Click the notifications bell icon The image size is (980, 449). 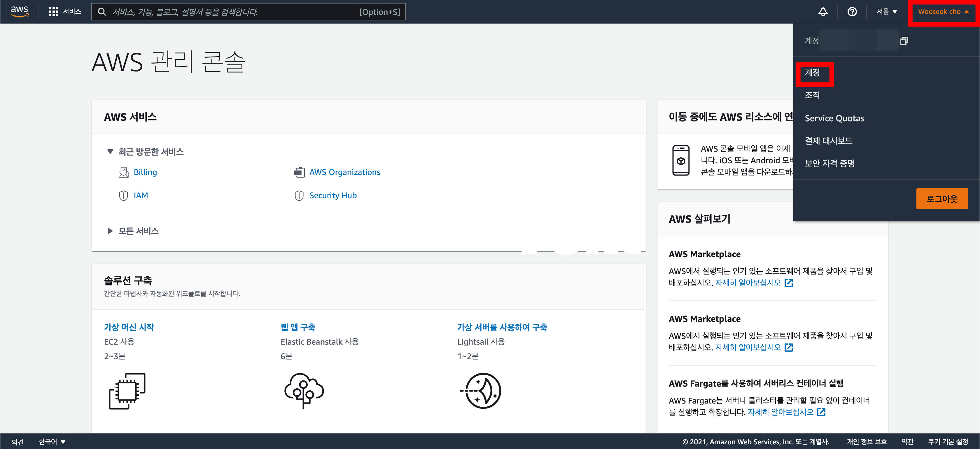pyautogui.click(x=822, y=12)
